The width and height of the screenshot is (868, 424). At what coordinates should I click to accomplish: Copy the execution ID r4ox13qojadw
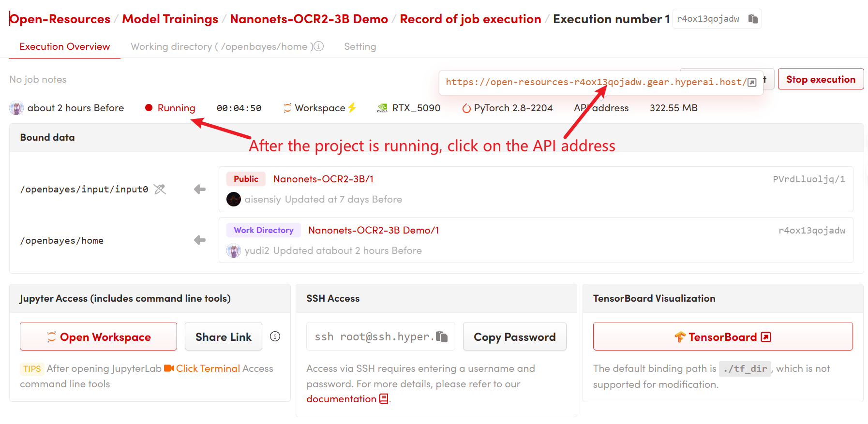coord(753,19)
